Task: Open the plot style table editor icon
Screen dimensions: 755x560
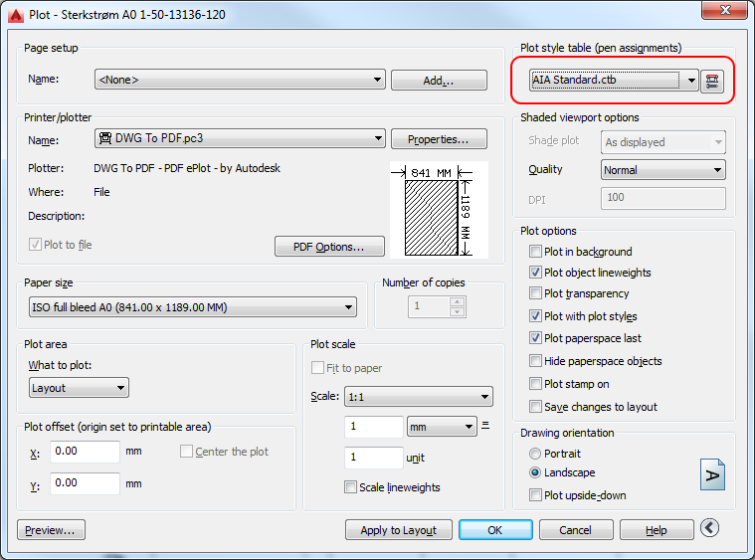Action: click(x=711, y=82)
